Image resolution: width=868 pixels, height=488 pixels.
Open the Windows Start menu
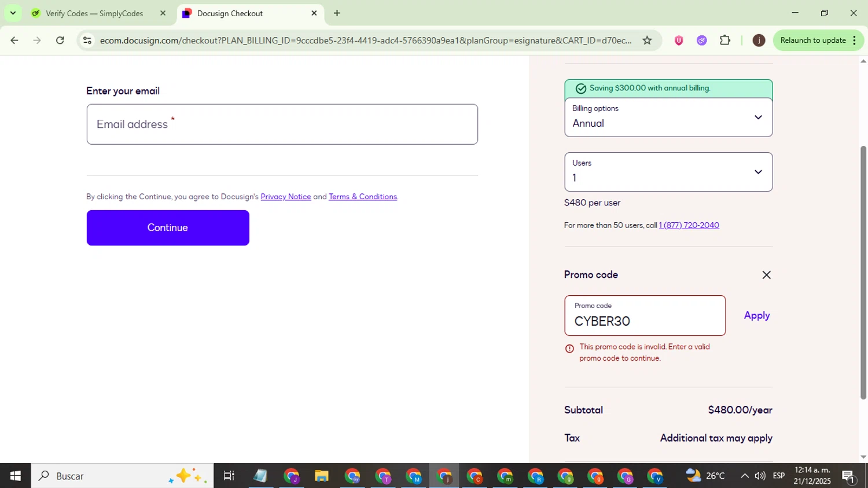[x=15, y=476]
